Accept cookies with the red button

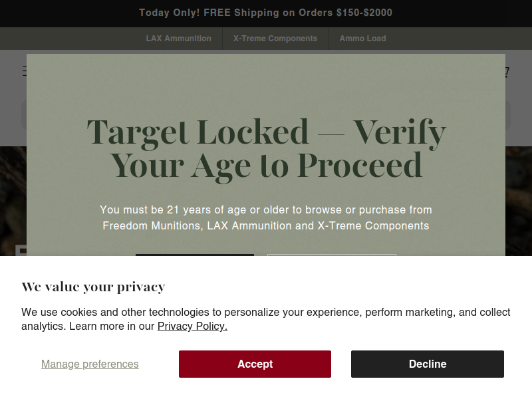pyautogui.click(x=255, y=364)
